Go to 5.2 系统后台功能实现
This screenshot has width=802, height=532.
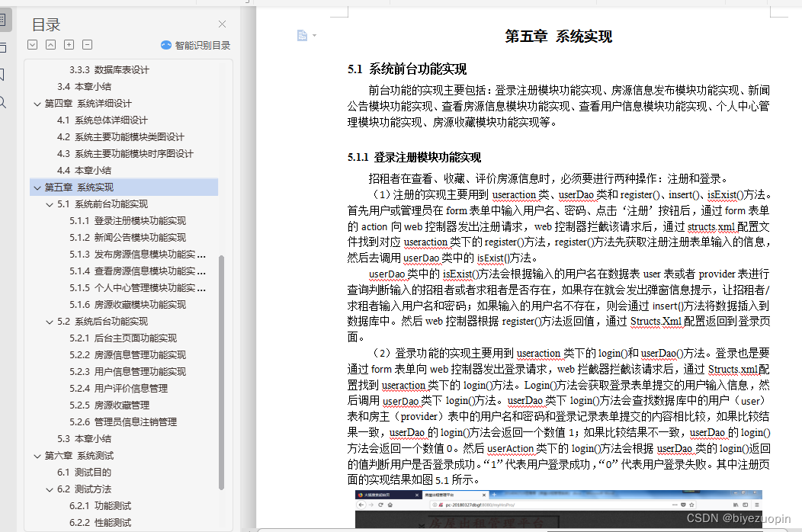click(102, 321)
